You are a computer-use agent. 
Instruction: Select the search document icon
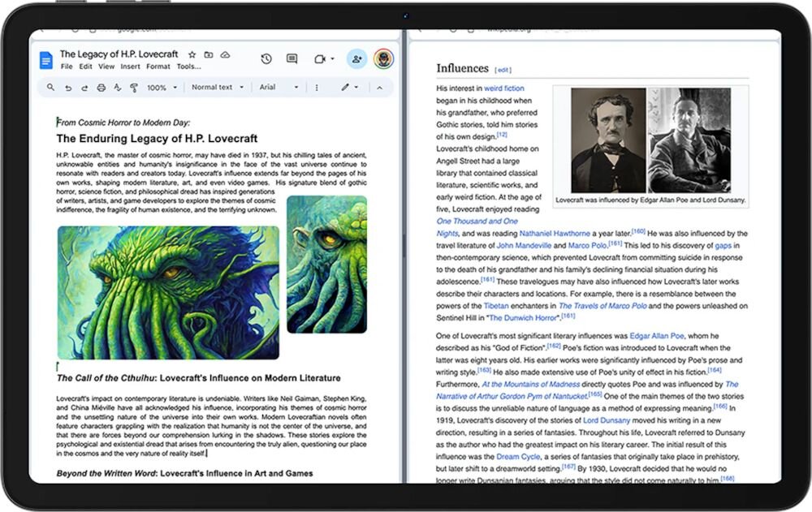pyautogui.click(x=50, y=87)
